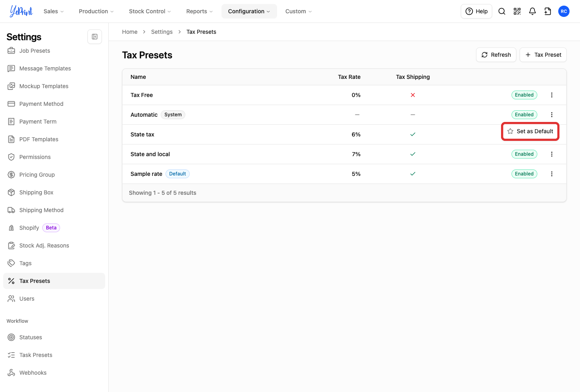Click the new document icon in header

click(548, 11)
